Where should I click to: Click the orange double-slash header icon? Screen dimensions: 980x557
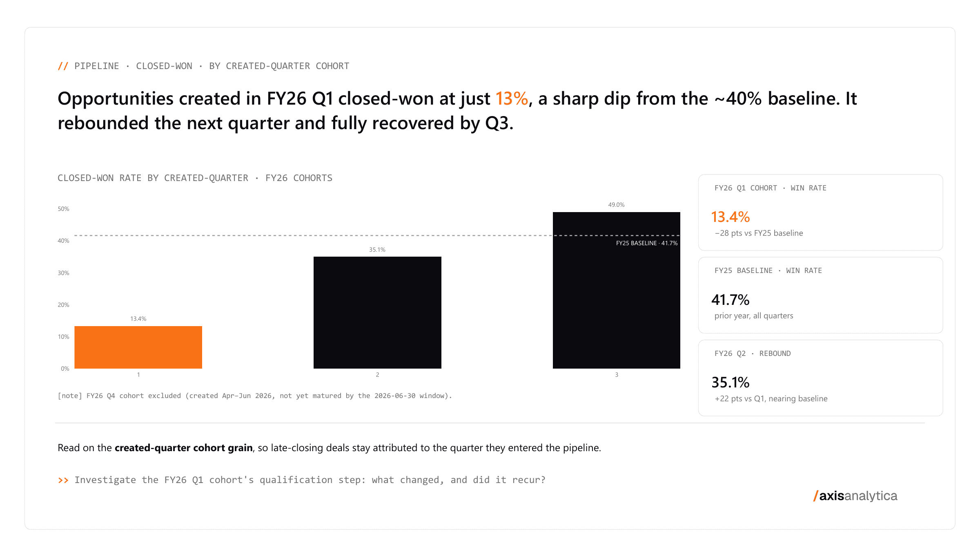pos(63,66)
